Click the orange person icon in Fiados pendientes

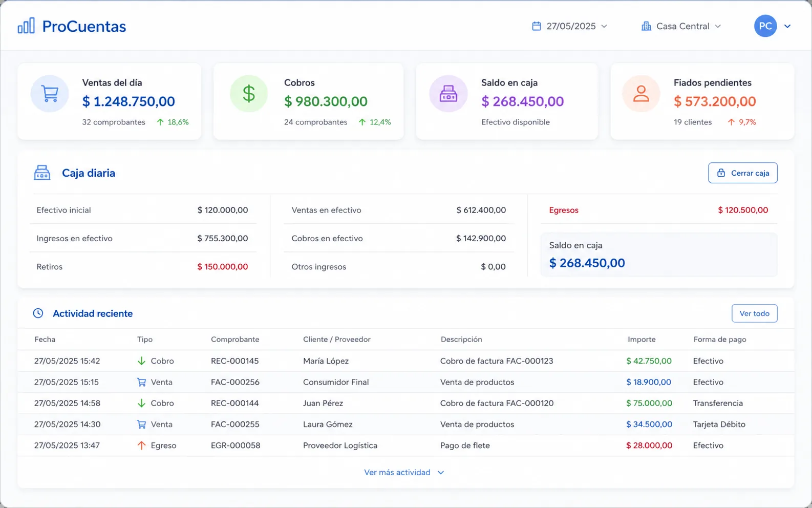pyautogui.click(x=641, y=94)
